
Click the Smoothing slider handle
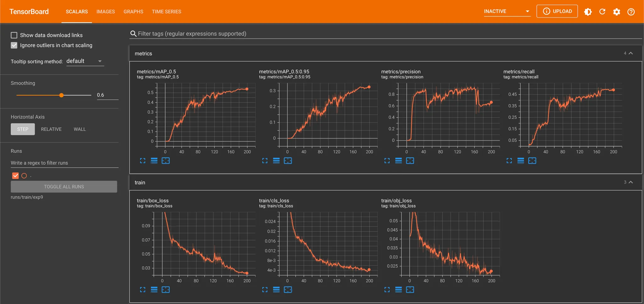coord(61,95)
